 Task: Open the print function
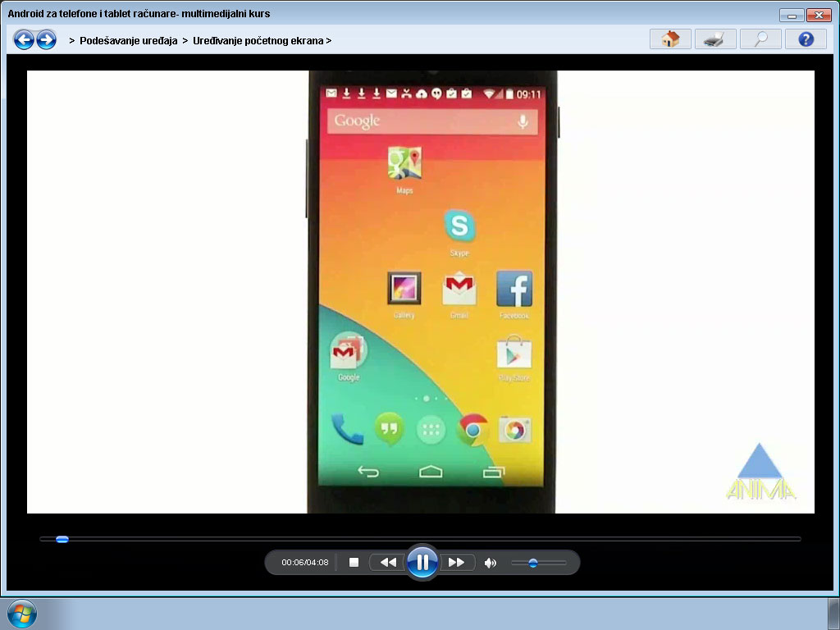pyautogui.click(x=714, y=39)
